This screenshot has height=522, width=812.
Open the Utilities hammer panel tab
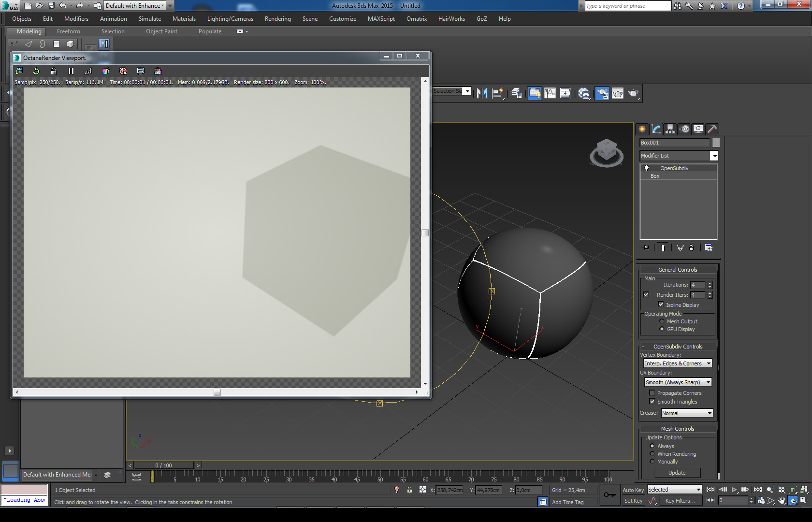[x=711, y=129]
